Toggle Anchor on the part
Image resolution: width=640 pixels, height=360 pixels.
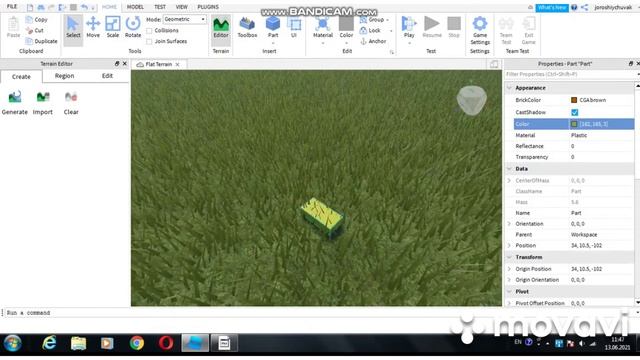[373, 41]
